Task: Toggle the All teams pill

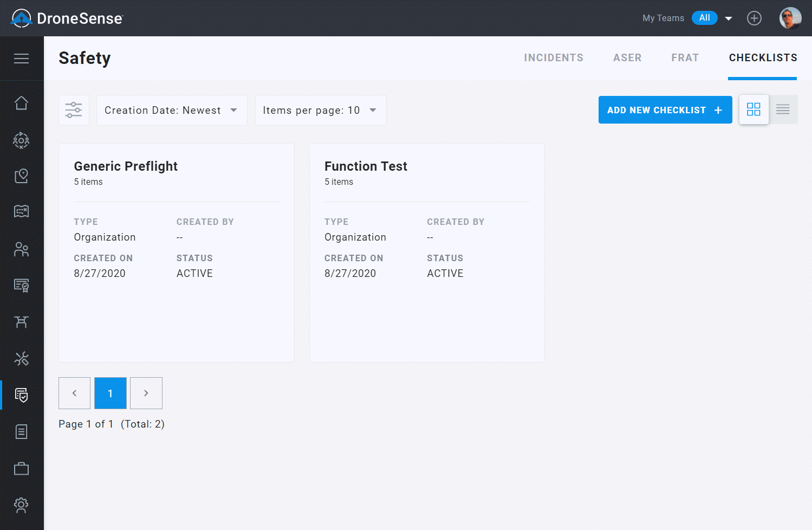Action: coord(704,18)
